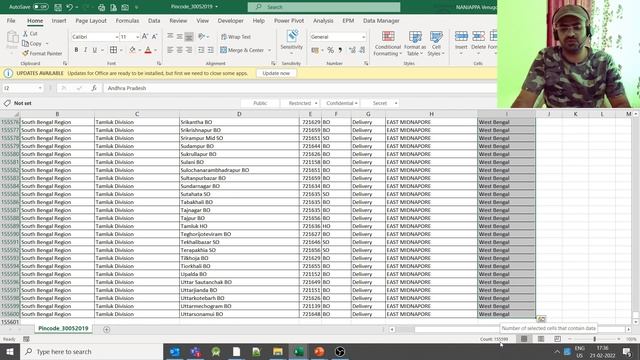Click the Search box in title bar
The image size is (640, 360).
324,7
